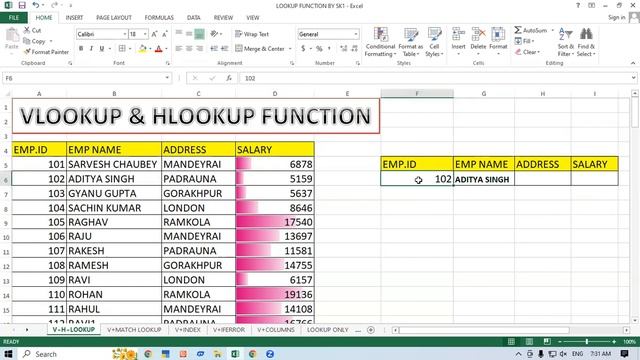Open the font name Calibri dropdown
This screenshot has height=360, width=640.
[124, 34]
